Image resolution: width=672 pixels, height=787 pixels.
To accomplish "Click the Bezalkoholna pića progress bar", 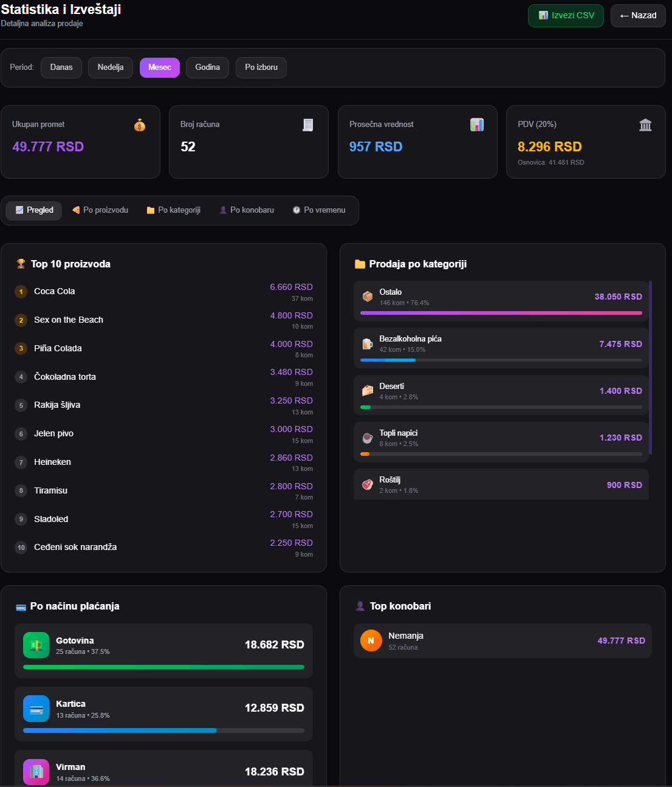I will 501,360.
